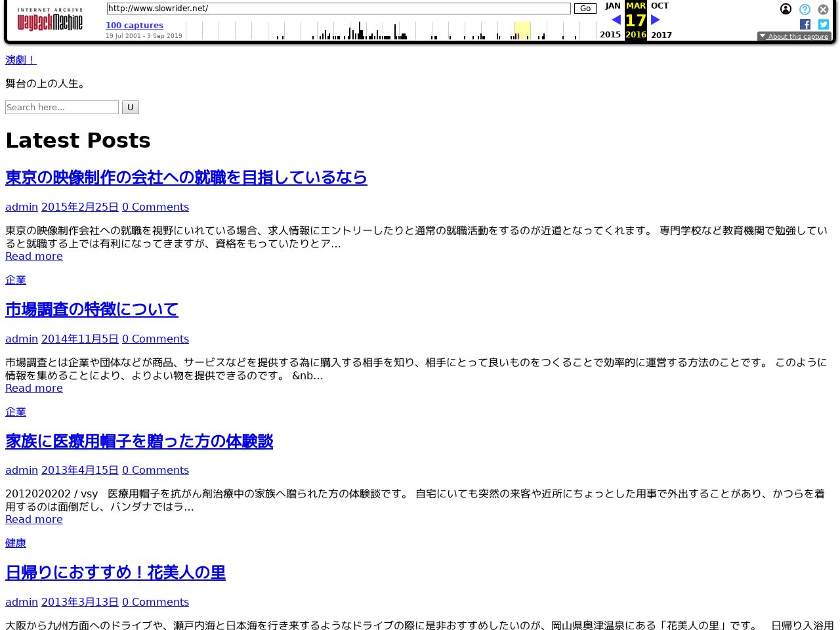
Task: Open the user account icon
Action: tap(786, 9)
